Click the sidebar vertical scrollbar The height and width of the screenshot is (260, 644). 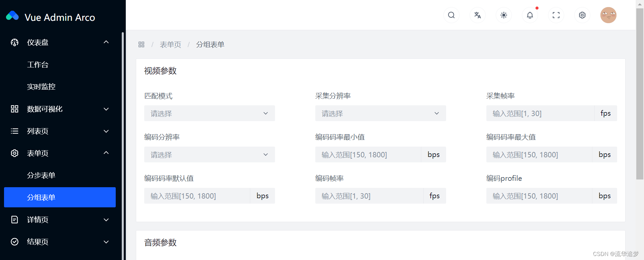(123, 146)
